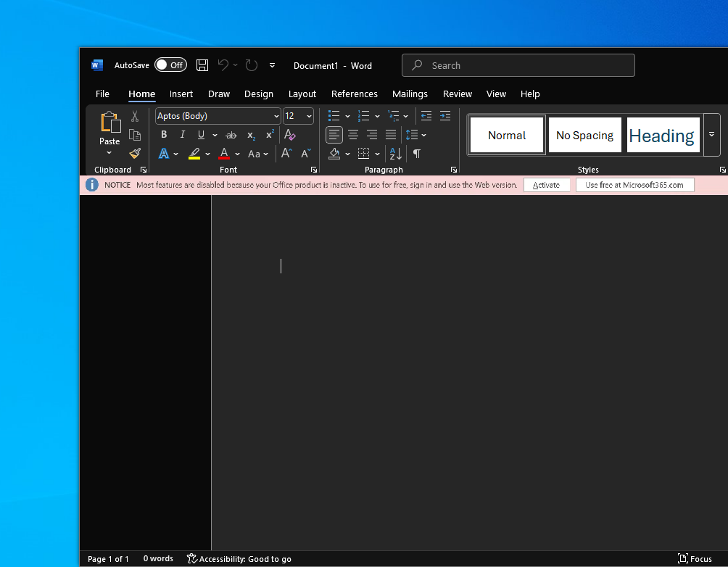
Task: Toggle the AutoSave switch
Action: [170, 65]
